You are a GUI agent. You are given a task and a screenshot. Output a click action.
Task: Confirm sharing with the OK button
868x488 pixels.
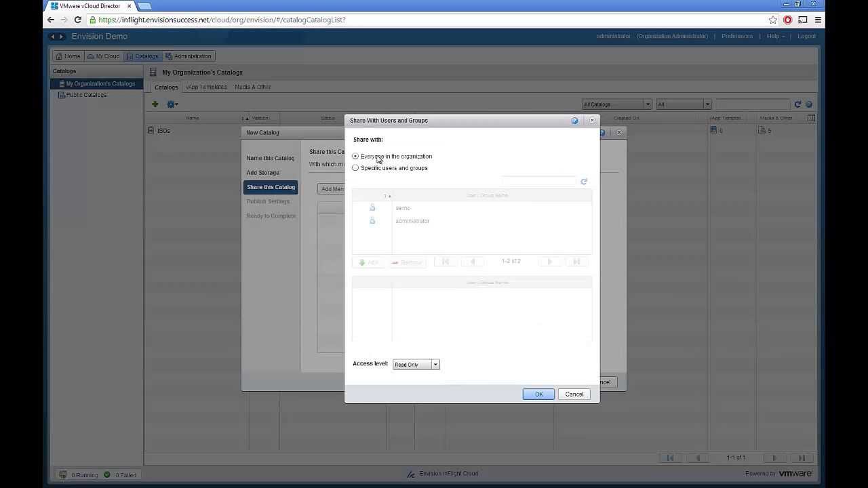click(x=538, y=394)
